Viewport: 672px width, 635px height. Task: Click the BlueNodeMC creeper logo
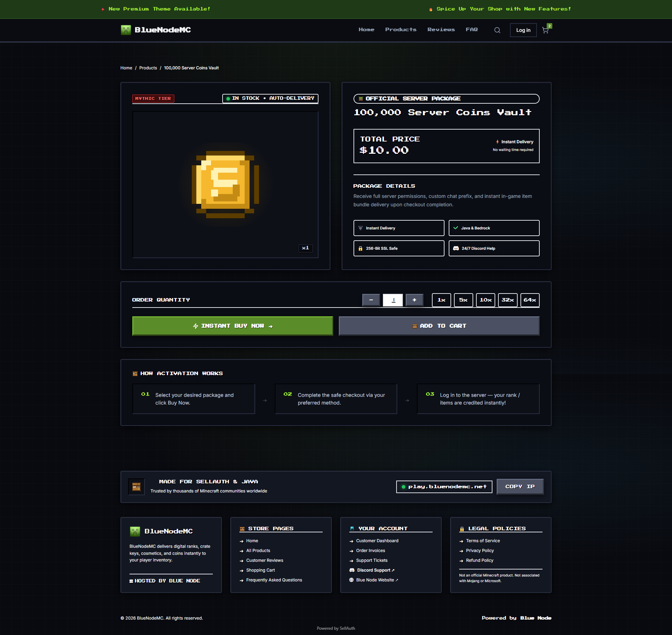coord(126,30)
